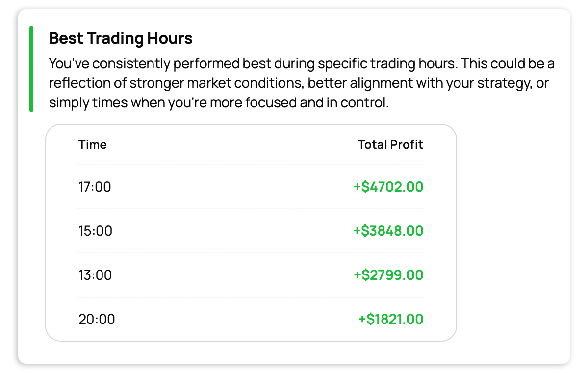Image resolution: width=588 pixels, height=373 pixels.
Task: Select the 15:00 time cell
Action: (x=95, y=231)
